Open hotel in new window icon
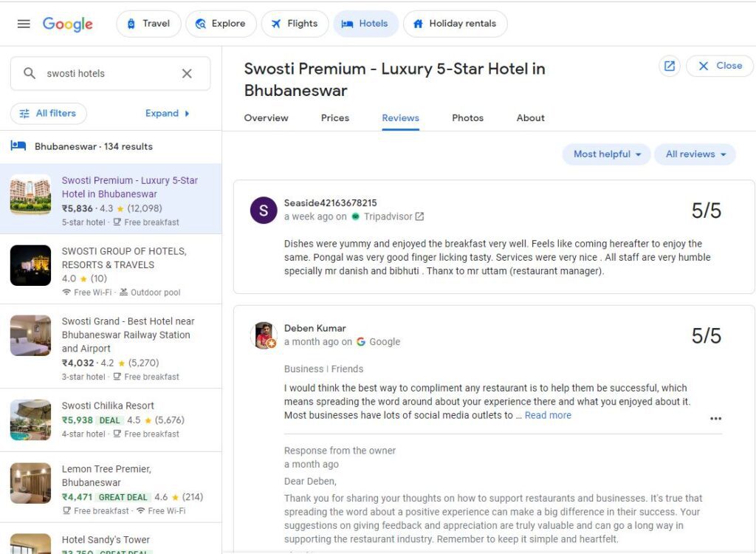This screenshot has height=554, width=756. (x=669, y=66)
